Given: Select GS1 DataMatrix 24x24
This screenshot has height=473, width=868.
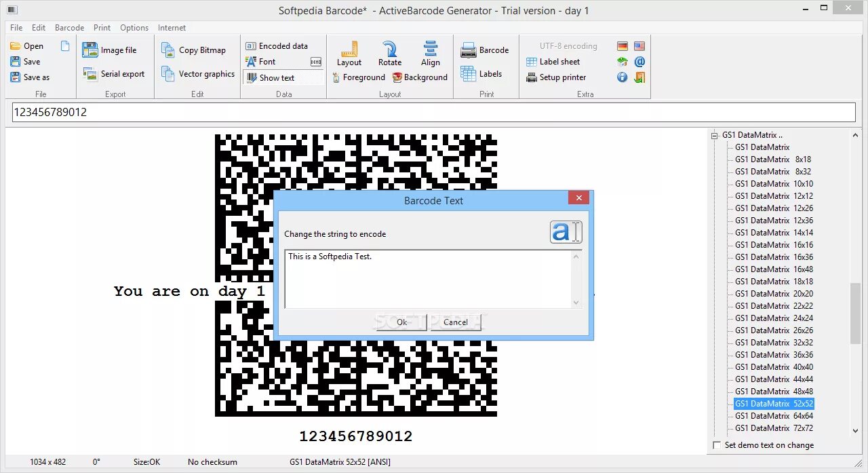Looking at the screenshot, I should pyautogui.click(x=774, y=318).
